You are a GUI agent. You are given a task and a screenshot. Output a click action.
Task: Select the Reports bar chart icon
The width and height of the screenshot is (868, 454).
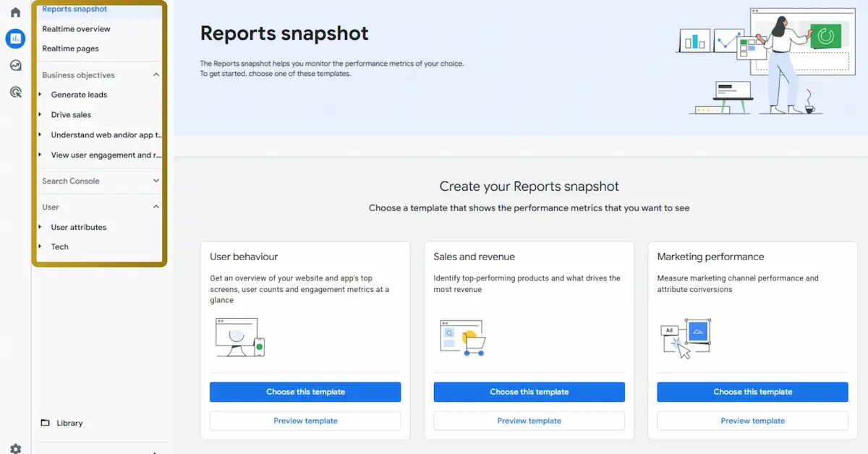click(x=15, y=39)
